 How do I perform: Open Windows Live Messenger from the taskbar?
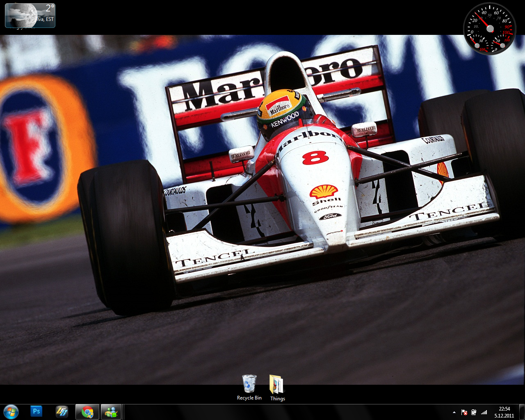click(x=111, y=412)
